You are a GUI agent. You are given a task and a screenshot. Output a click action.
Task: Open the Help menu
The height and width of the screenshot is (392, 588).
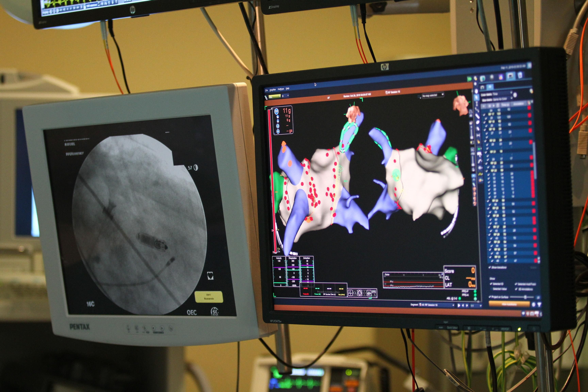pos(288,89)
